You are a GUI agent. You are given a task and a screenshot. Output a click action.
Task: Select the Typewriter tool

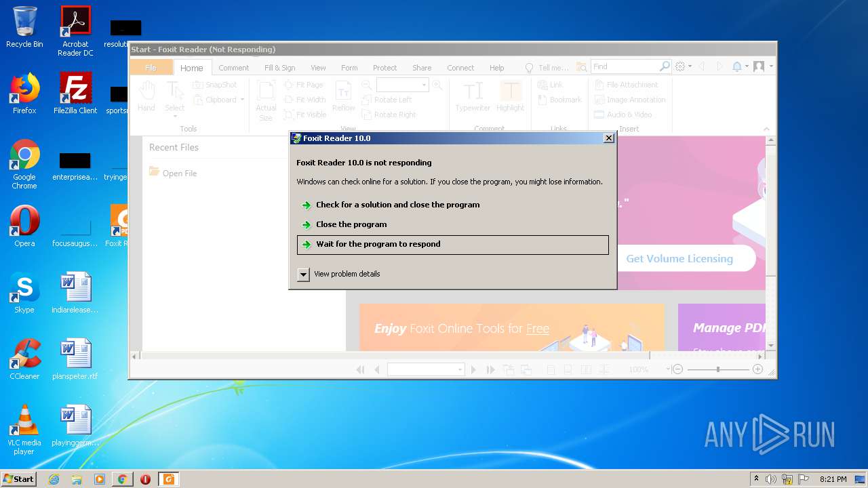(x=473, y=96)
